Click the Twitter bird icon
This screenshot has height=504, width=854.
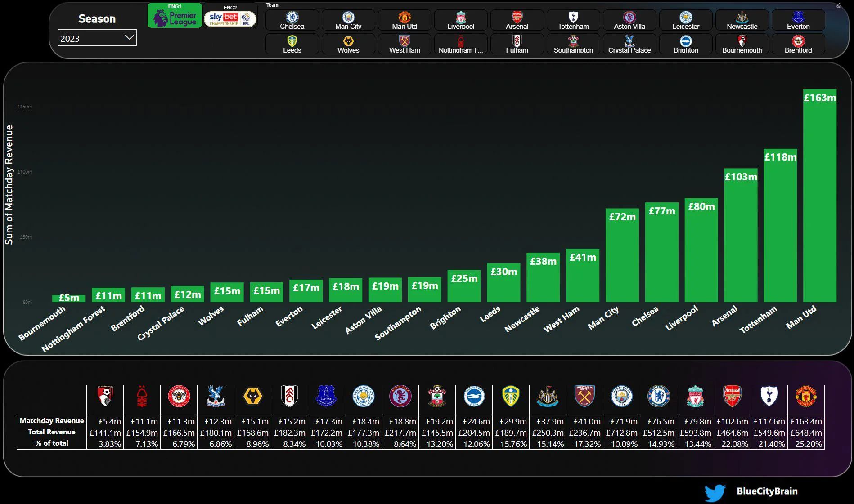click(x=715, y=493)
